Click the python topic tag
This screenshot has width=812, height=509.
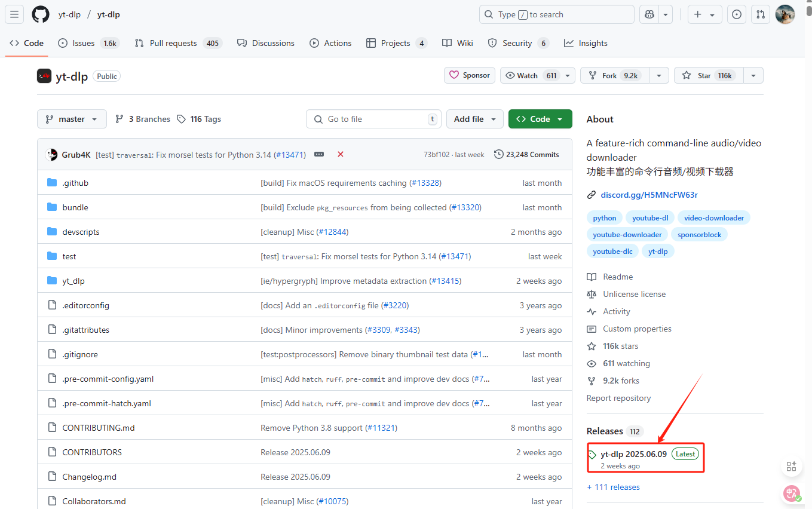pyautogui.click(x=605, y=218)
